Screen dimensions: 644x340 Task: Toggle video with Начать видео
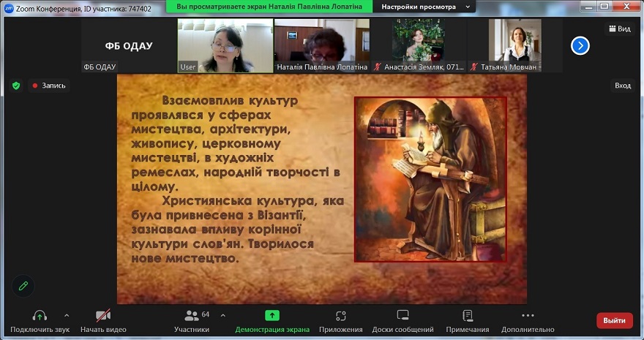103,316
